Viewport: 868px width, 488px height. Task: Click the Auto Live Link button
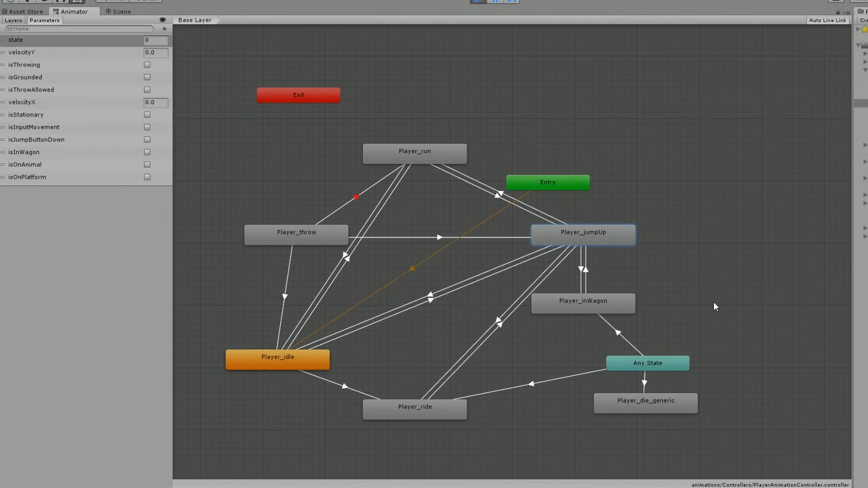827,20
